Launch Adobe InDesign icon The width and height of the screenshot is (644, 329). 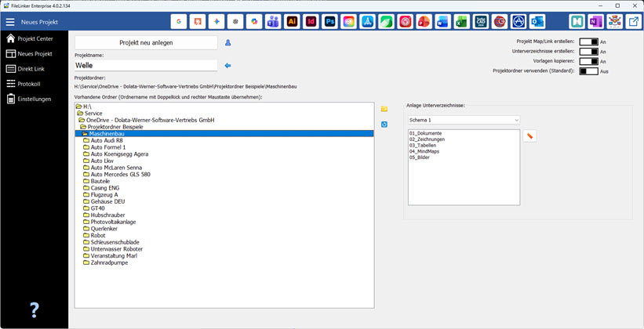[311, 22]
